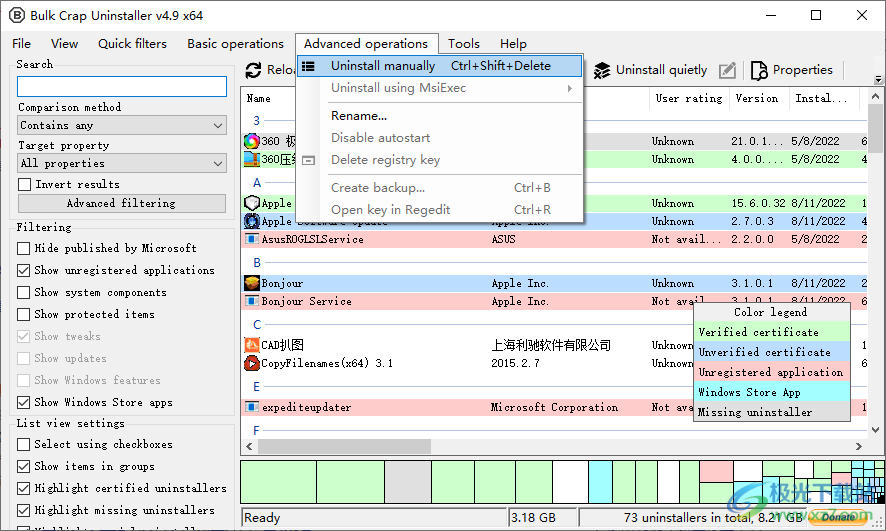Click the Bulk Crap Uninstaller title bar logo
Image resolution: width=886 pixels, height=531 pixels.
pos(17,15)
